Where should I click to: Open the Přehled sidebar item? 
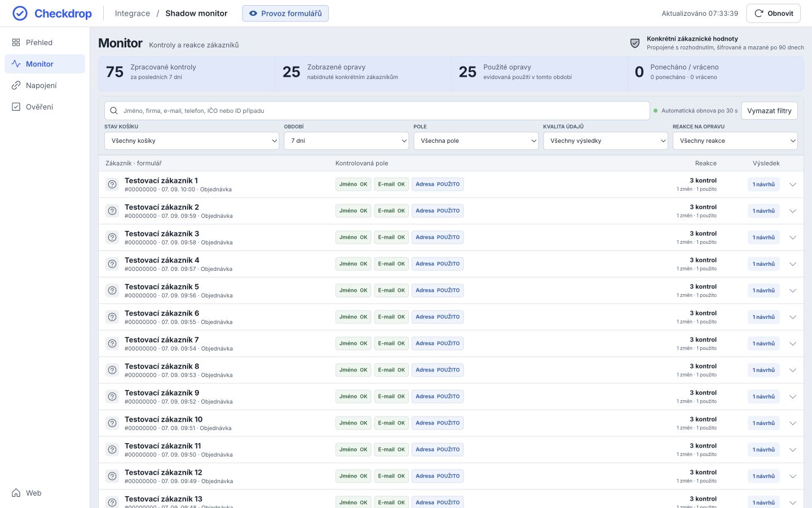pos(45,42)
